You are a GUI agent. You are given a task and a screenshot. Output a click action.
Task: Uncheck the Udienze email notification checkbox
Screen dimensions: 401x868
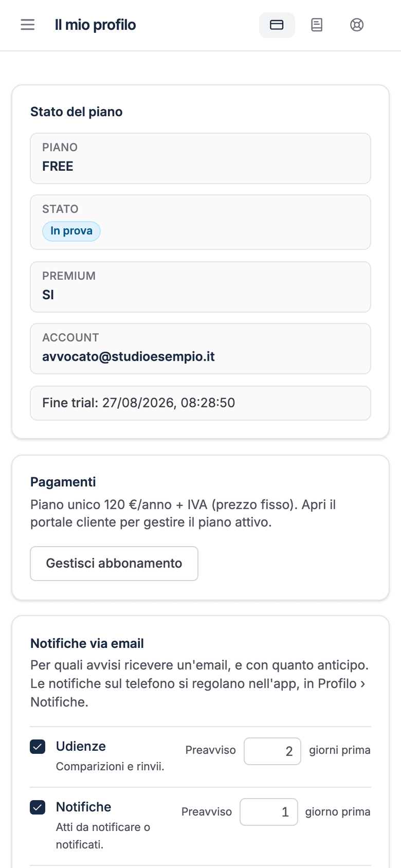(x=38, y=747)
